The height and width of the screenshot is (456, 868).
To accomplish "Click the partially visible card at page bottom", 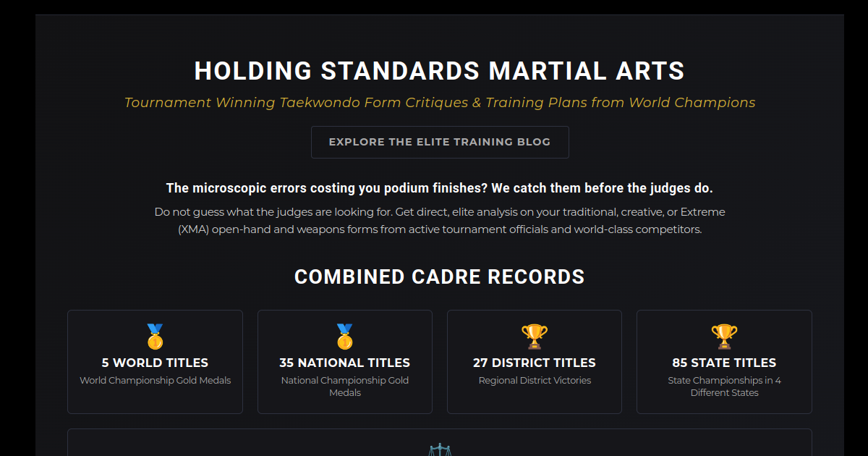I will click(440, 442).
